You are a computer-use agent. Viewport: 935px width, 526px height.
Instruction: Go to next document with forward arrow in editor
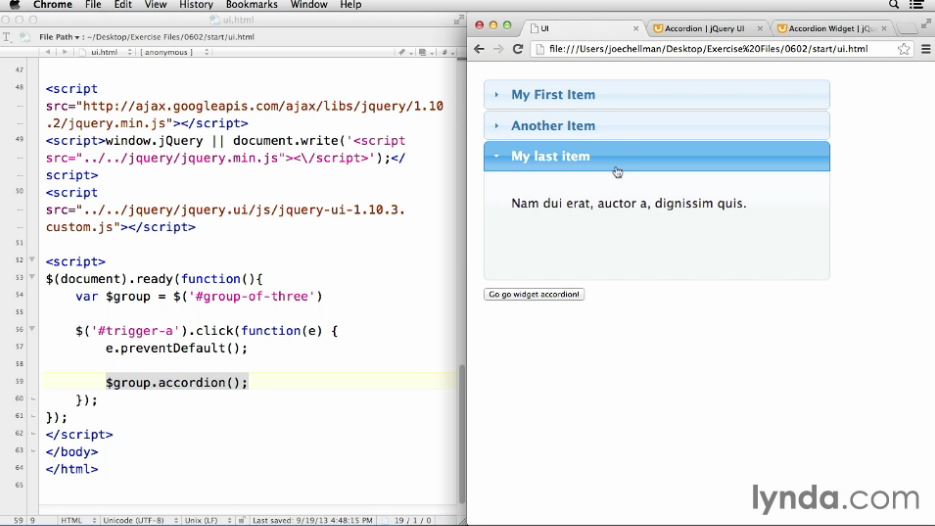click(x=65, y=52)
